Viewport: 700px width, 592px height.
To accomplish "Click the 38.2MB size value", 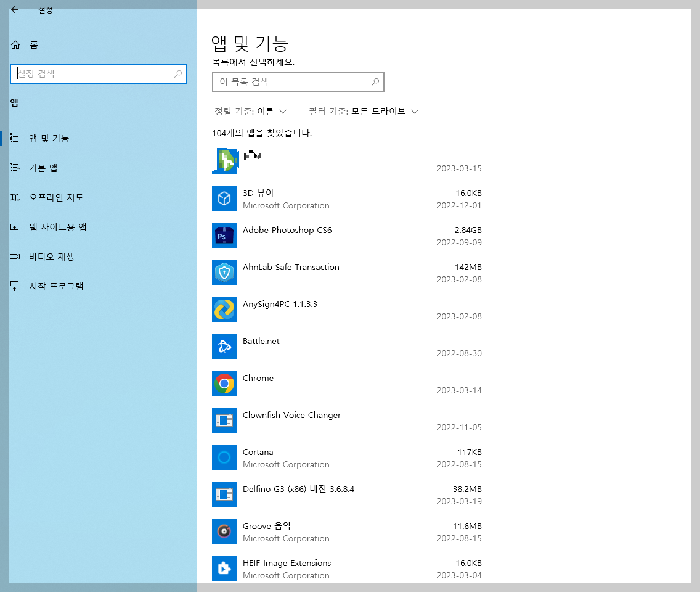I will click(x=467, y=489).
